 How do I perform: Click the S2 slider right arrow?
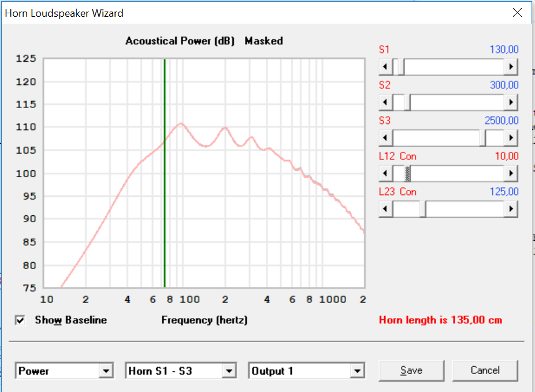tap(511, 102)
